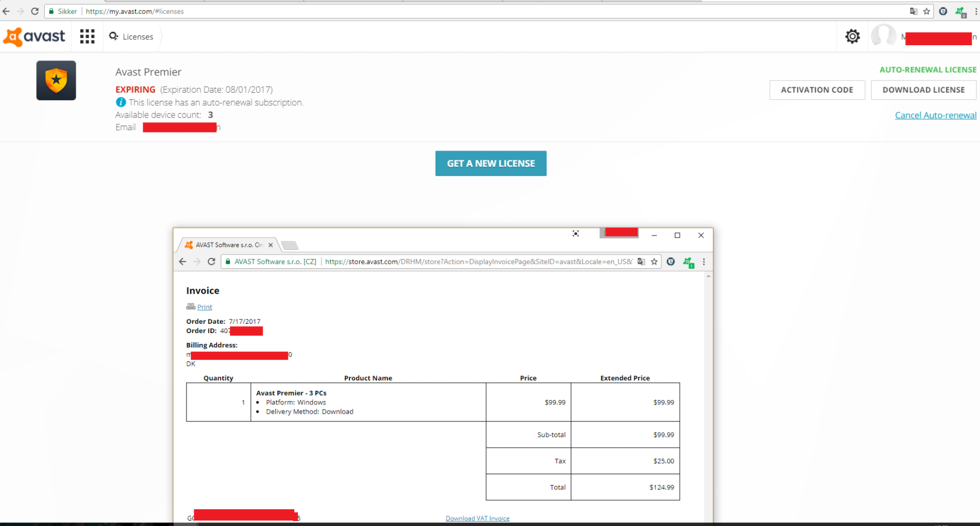Click the invoice page scrollbar up arrow
The width and height of the screenshot is (980, 526).
click(708, 276)
